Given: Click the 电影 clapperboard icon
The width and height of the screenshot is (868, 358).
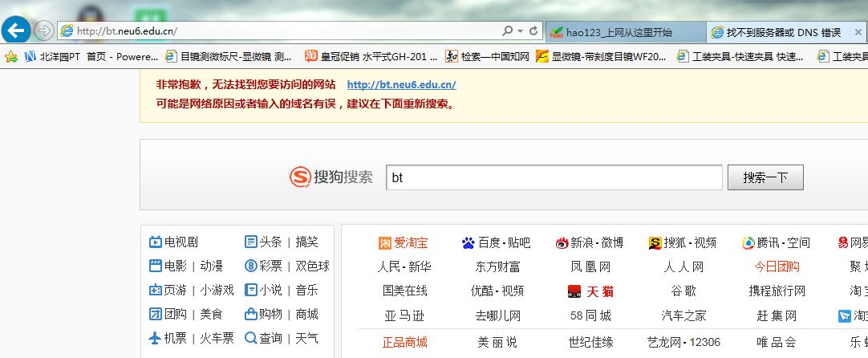Looking at the screenshot, I should click(x=156, y=266).
